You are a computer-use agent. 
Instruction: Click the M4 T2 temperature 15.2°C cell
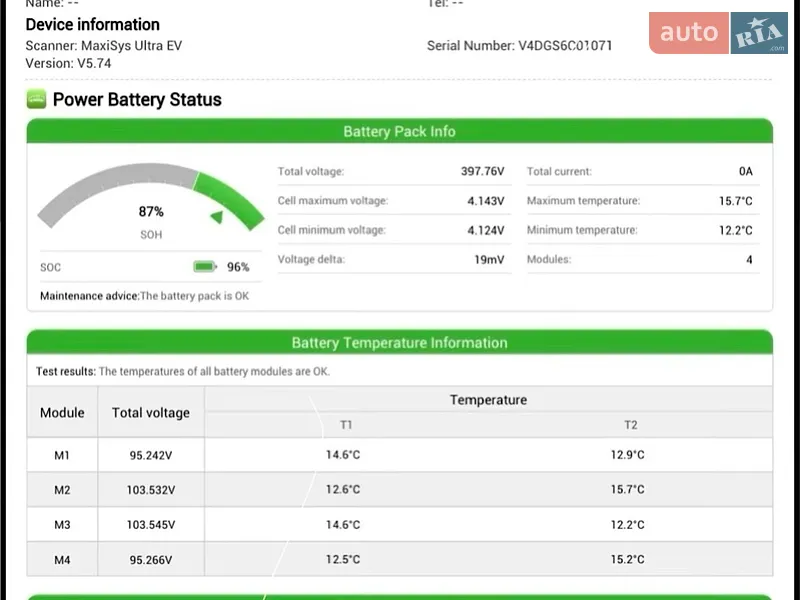[628, 559]
